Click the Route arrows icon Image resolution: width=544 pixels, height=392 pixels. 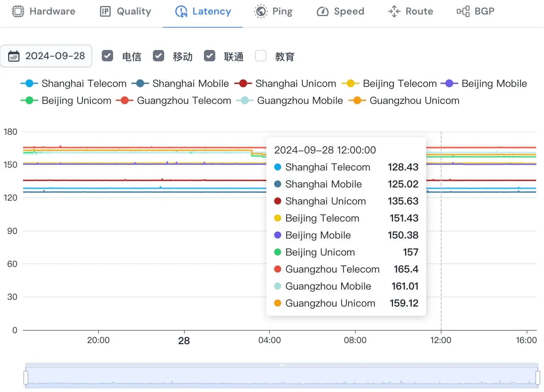coord(394,11)
